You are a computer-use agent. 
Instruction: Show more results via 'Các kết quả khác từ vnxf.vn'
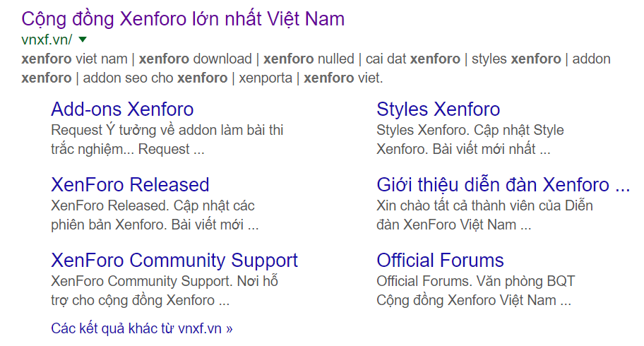click(x=141, y=328)
